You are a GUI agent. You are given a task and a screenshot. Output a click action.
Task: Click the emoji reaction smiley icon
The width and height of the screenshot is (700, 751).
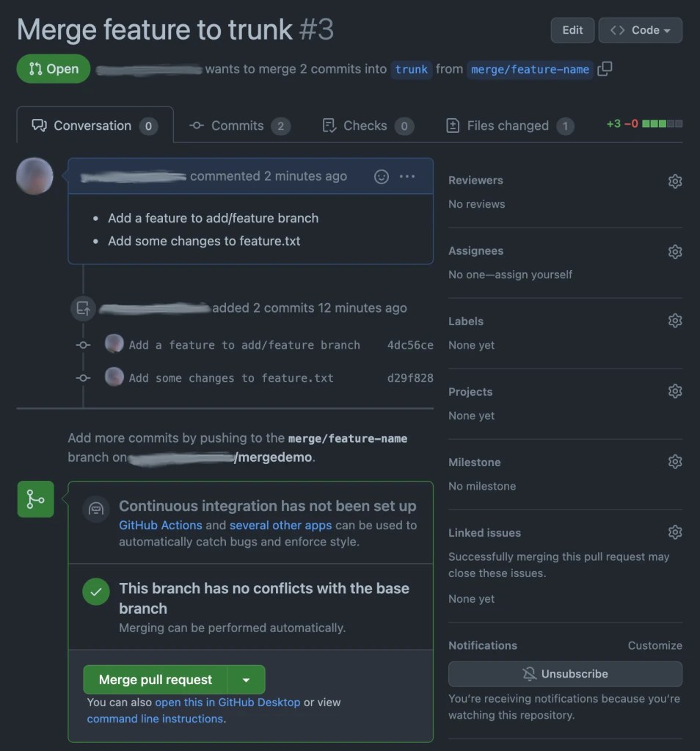click(382, 176)
